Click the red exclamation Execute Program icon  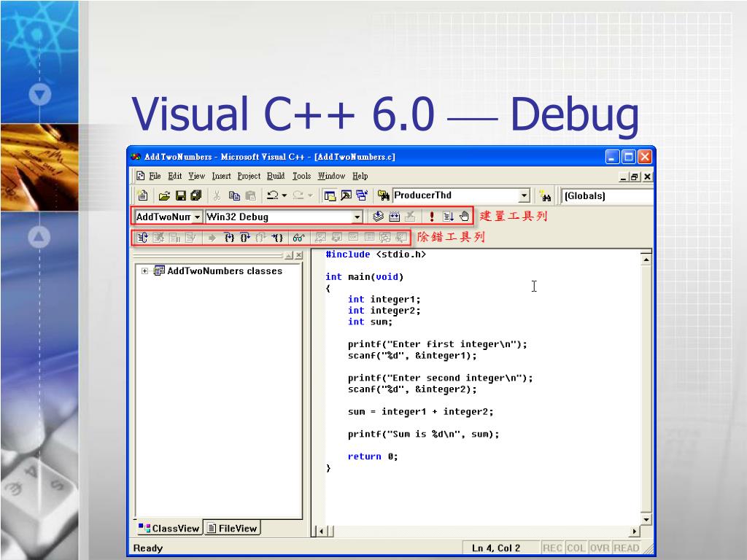432,217
